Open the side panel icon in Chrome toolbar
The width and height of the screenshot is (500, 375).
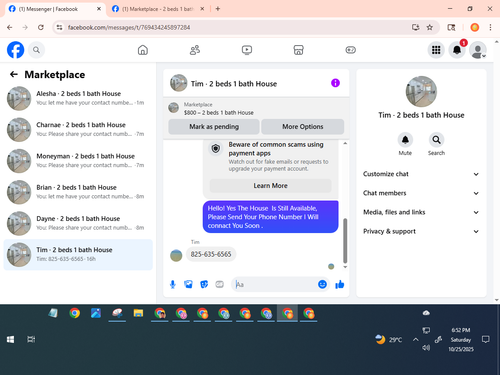[x=451, y=27]
